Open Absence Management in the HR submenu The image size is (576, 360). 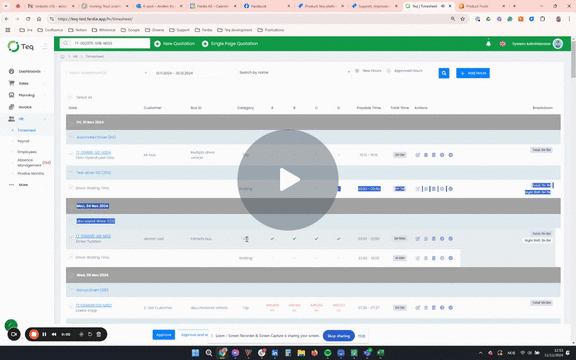tap(29, 163)
